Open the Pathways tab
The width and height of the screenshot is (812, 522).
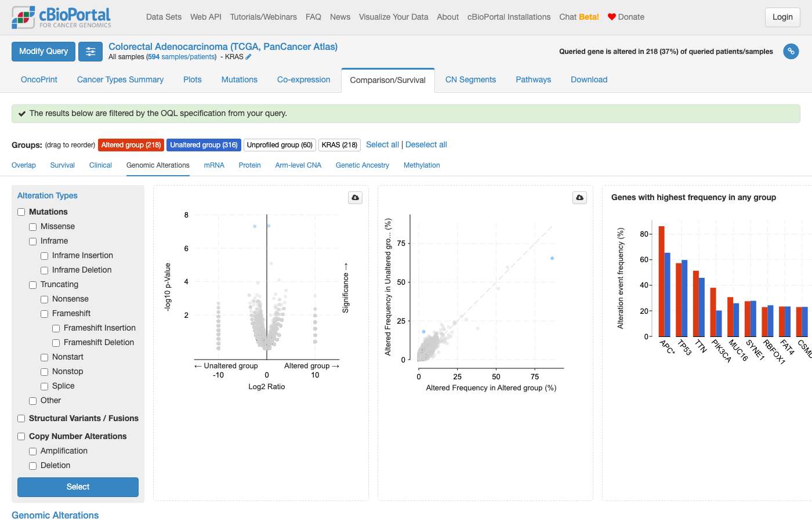pos(534,79)
